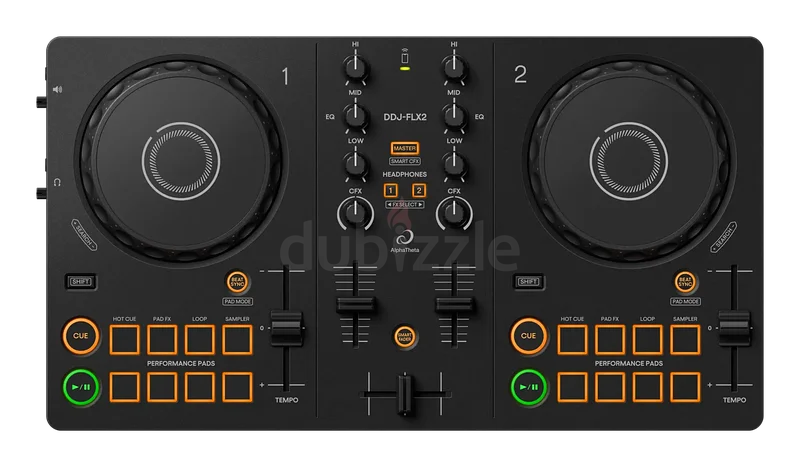Toggle headphones cue button 2
Image resolution: width=800 pixels, height=467 pixels.
[419, 190]
